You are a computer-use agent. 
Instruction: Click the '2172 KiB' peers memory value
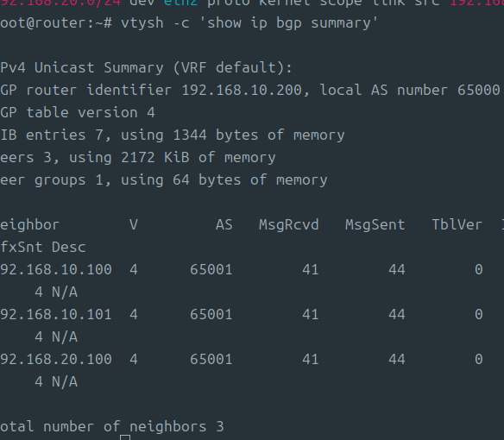point(155,158)
